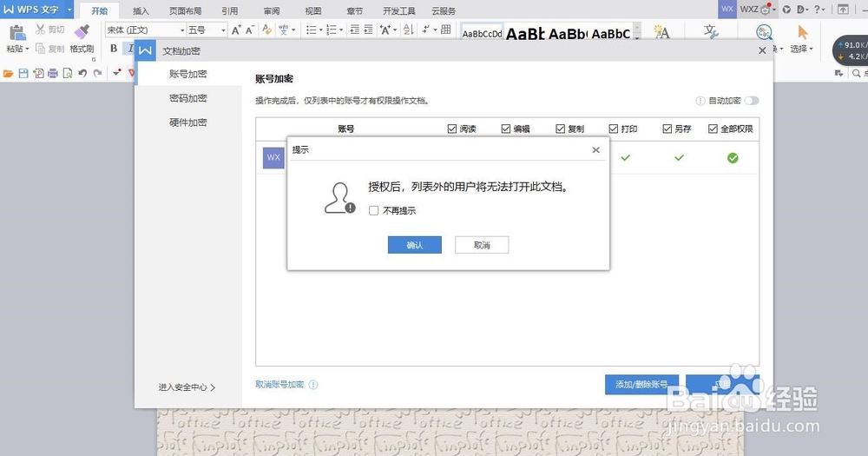Click the Cut (剪切) scissors icon
This screenshot has height=456, width=868.
click(41, 29)
